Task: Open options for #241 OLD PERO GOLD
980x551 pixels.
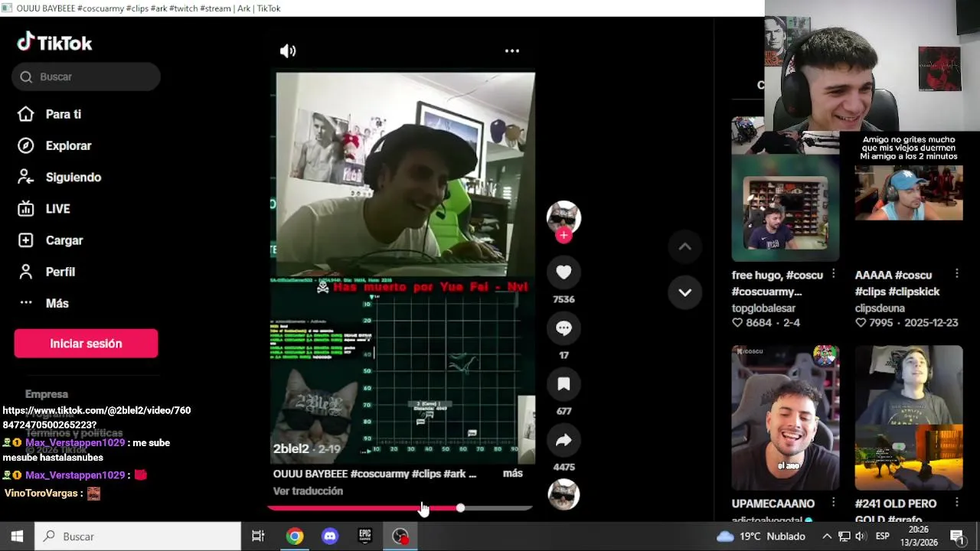Action: pos(957,503)
